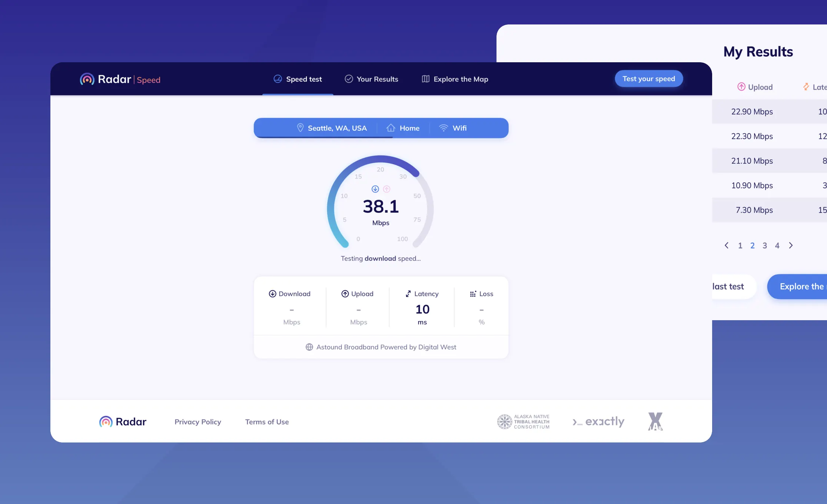This screenshot has height=504, width=827.
Task: Click the globe icon beside Astound Broadband
Action: (x=309, y=347)
